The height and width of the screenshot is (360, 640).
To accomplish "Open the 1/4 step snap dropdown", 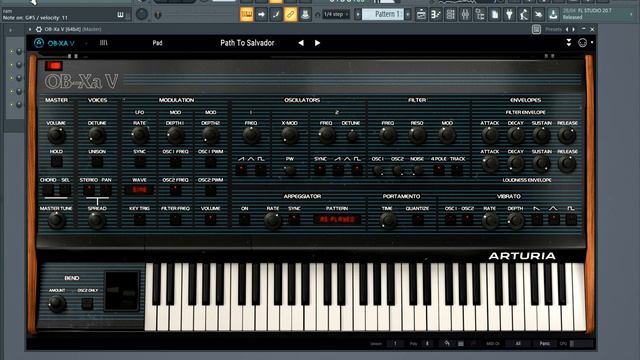I will pos(336,14).
